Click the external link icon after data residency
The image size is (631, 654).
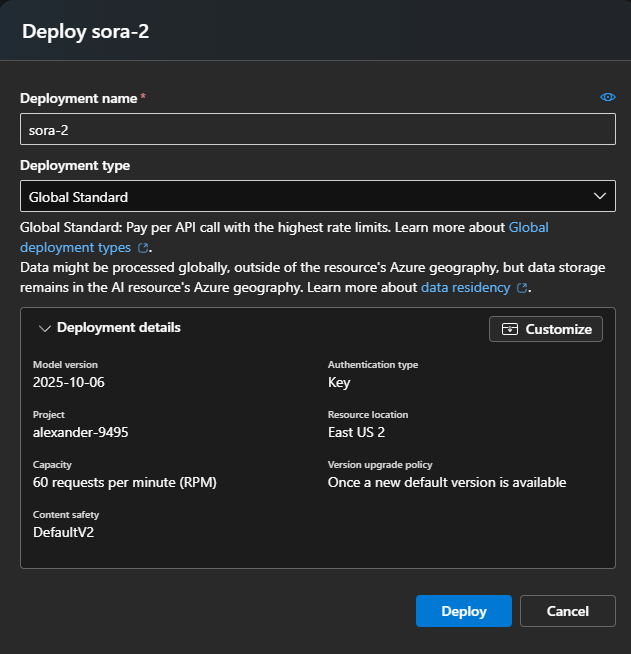(522, 288)
